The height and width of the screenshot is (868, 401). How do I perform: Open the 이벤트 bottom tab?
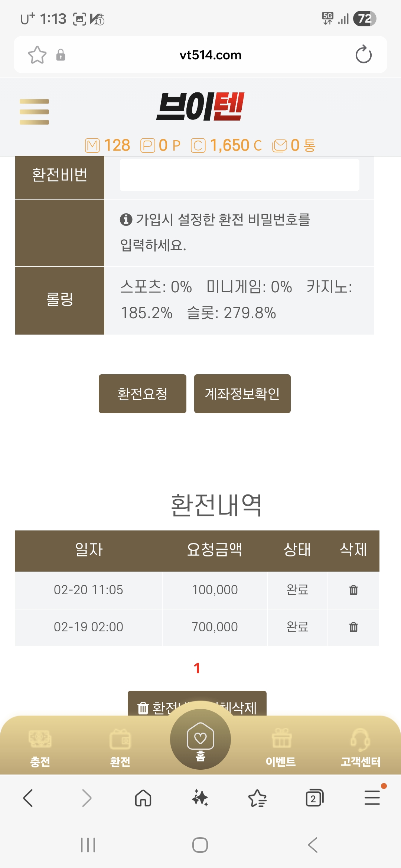pyautogui.click(x=281, y=746)
